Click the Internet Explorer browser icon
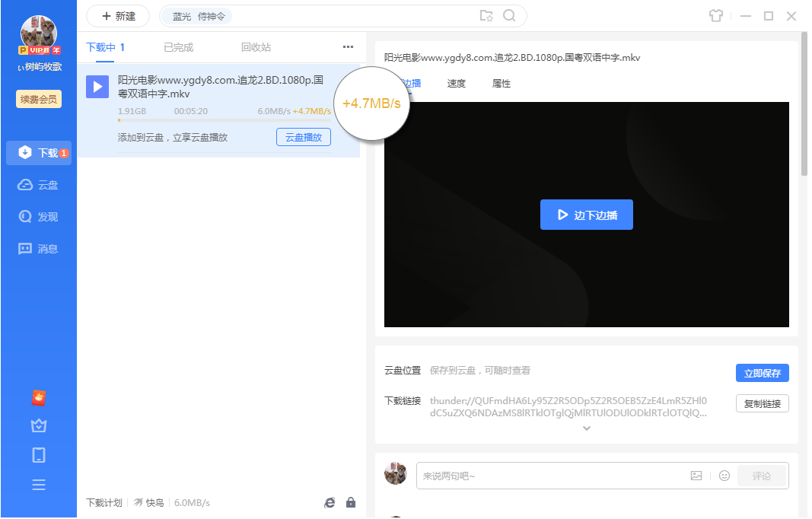Image resolution: width=812 pixels, height=519 pixels. [x=330, y=502]
